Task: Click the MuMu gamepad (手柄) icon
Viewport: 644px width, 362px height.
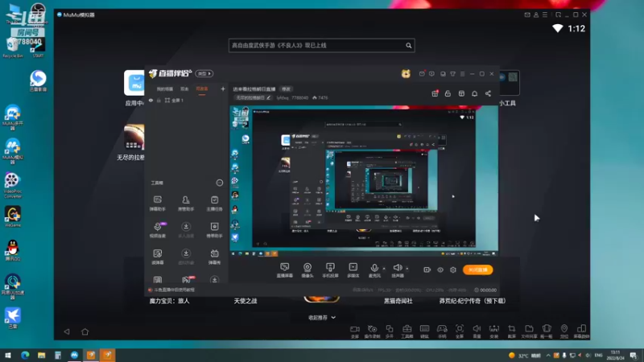Action: (442, 329)
